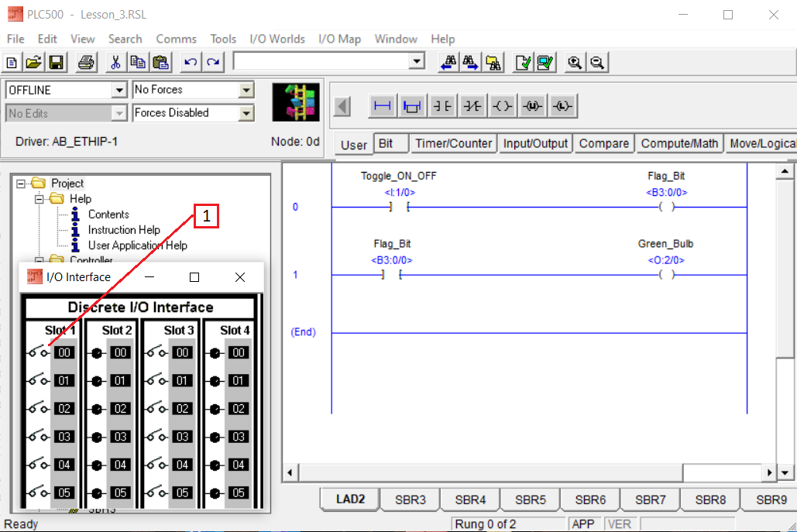
Task: Switch to the Bit instruction tab
Action: pyautogui.click(x=391, y=144)
